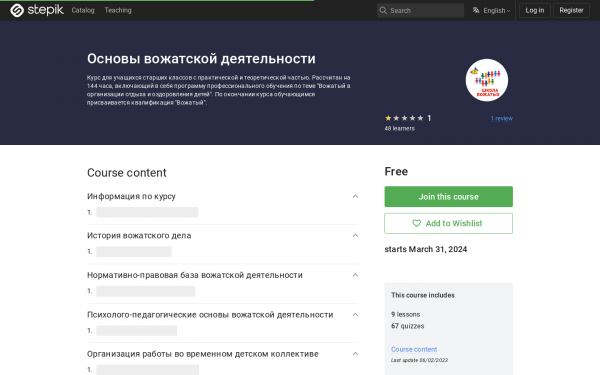
Task: Click lesson 1 placeholder under История вожатского дела
Action: coord(134,251)
